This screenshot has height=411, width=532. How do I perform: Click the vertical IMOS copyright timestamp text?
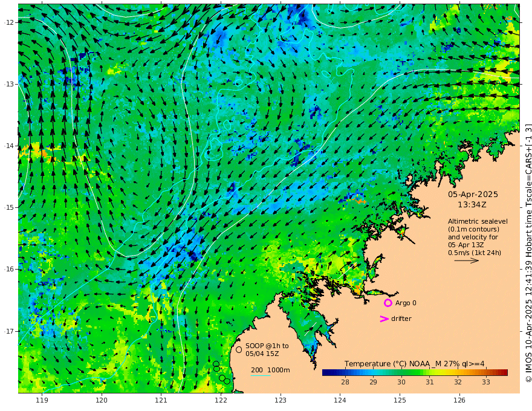[528, 253]
